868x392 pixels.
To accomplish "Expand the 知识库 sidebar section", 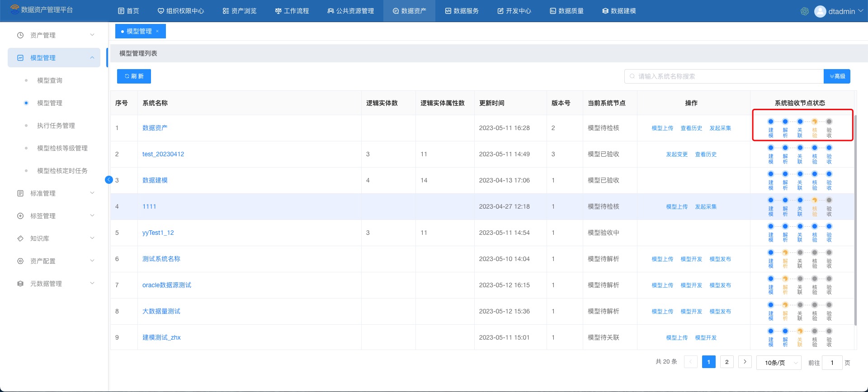I will (x=92, y=238).
